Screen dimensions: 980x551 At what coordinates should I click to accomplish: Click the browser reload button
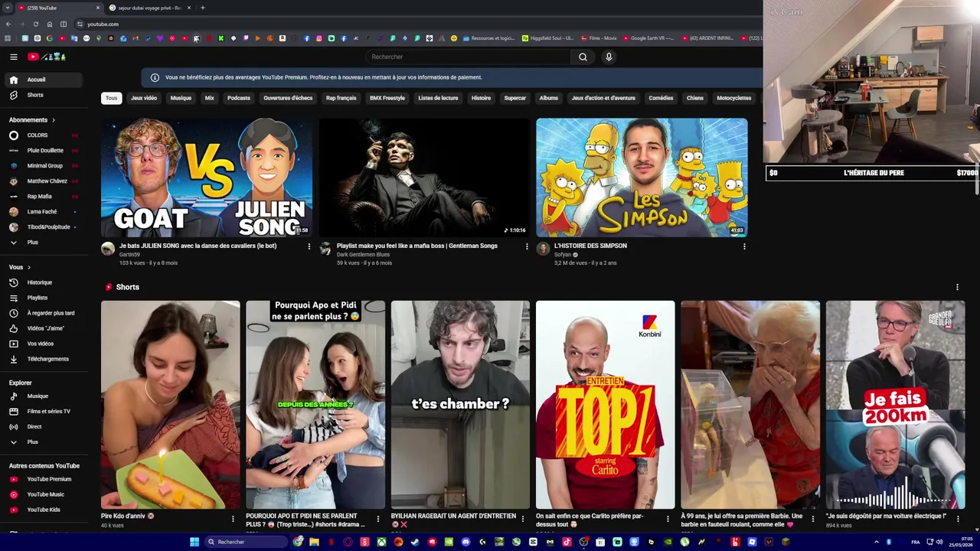(x=35, y=24)
